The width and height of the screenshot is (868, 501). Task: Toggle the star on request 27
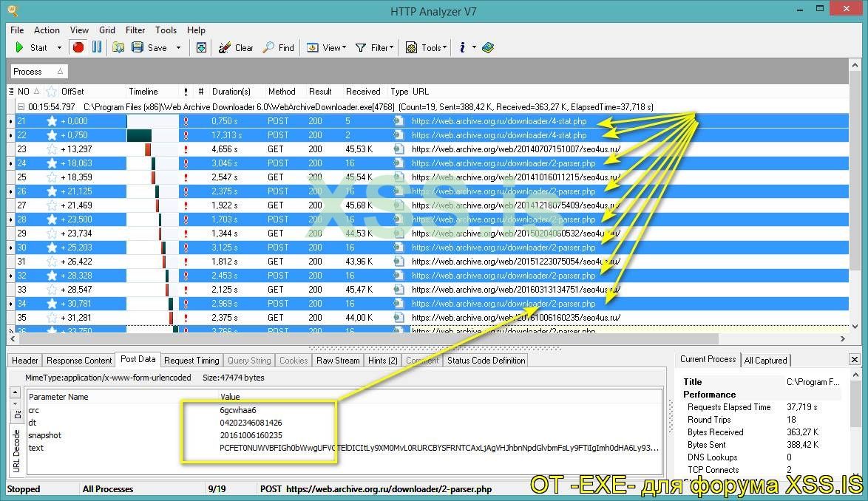pos(52,205)
